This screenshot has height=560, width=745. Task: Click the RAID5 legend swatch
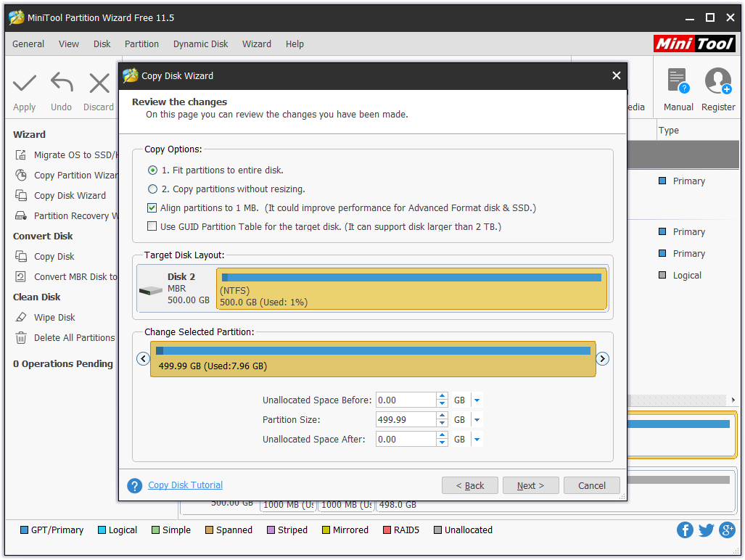pos(387,530)
